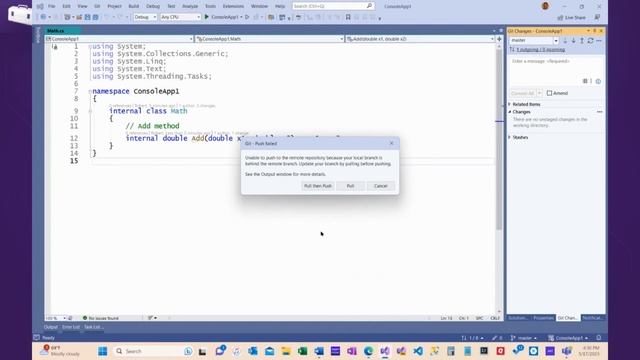Screen dimensions: 640x360
Task: Open the Output panel tab
Action: (x=51, y=327)
